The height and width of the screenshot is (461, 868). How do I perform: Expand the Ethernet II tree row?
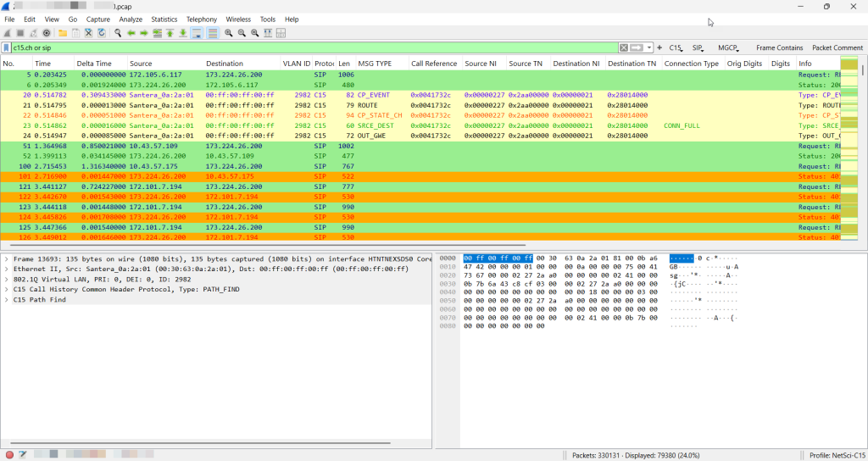(x=7, y=269)
